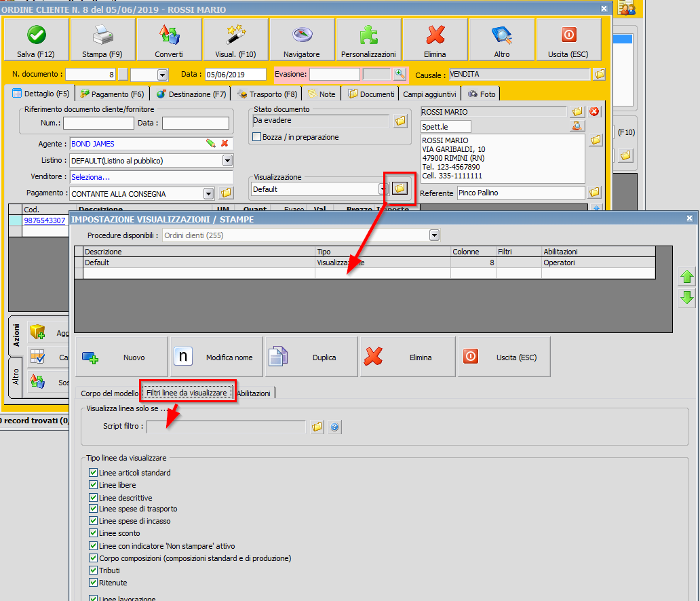Click the search person icon beside Spett.le

point(577,126)
